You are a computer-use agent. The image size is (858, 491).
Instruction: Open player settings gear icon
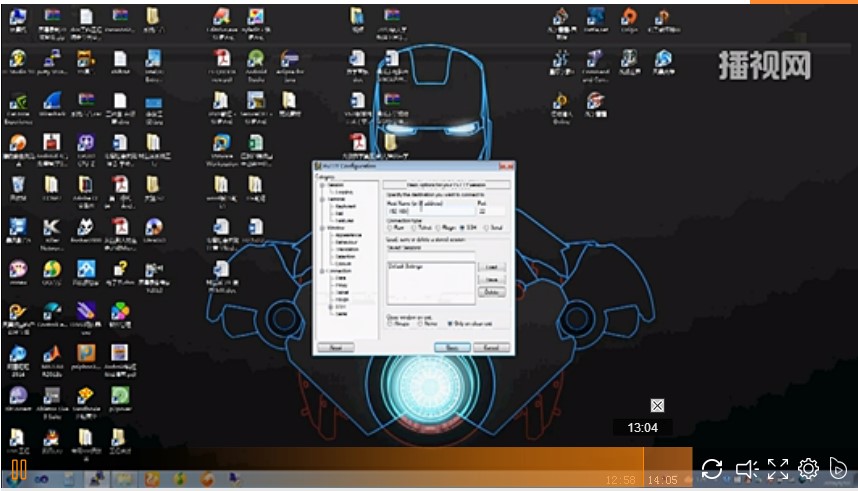coord(808,469)
